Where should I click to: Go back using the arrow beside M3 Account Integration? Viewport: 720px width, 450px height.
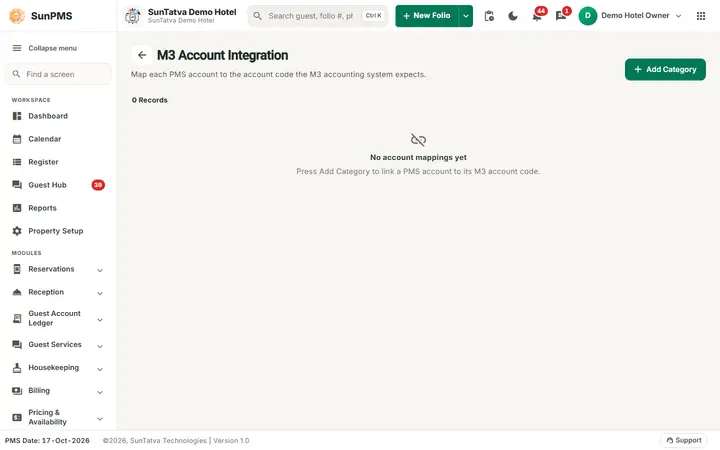142,55
